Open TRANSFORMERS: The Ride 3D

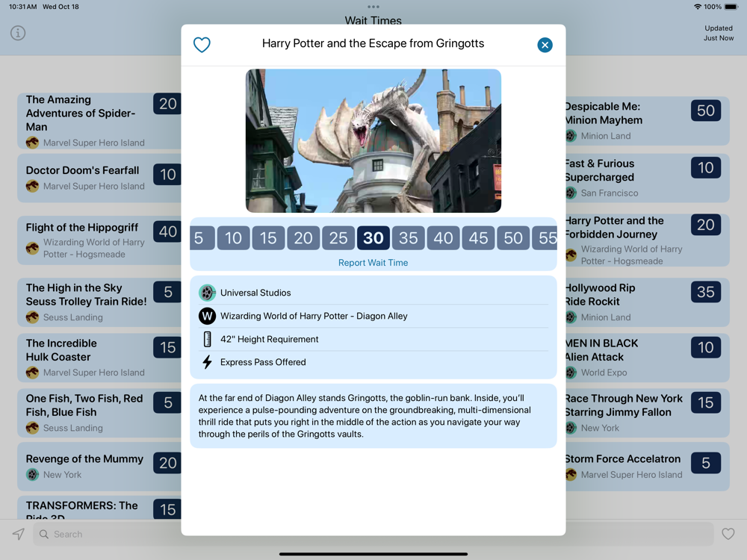(99, 507)
